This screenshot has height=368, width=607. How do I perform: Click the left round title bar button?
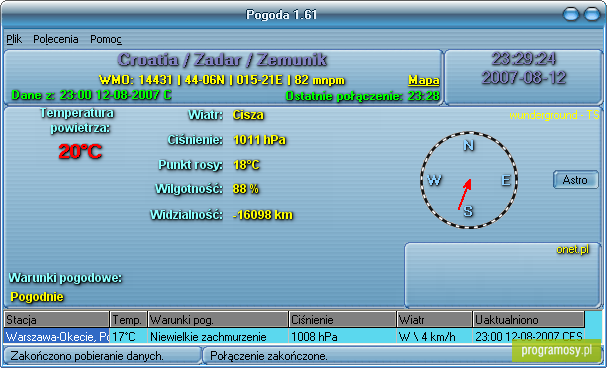pyautogui.click(x=571, y=14)
